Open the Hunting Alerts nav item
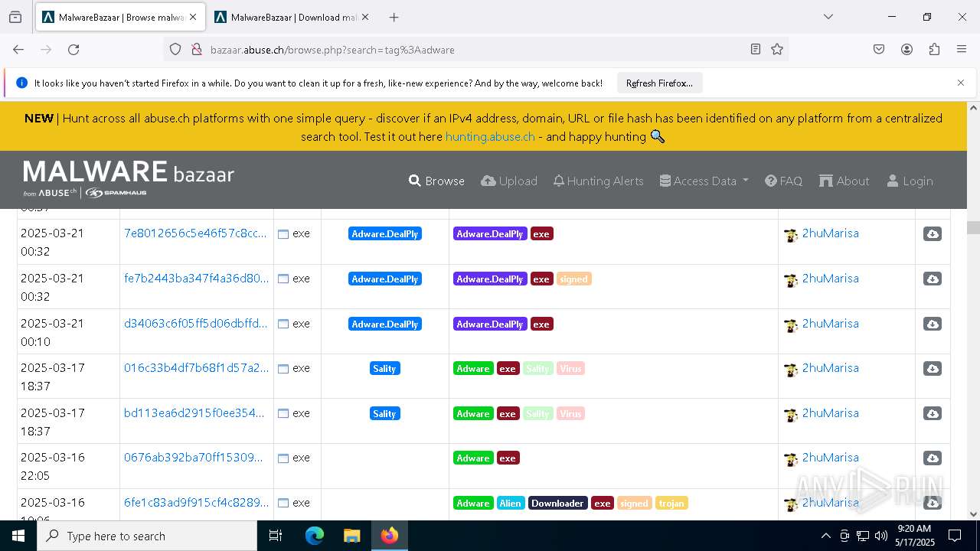980x551 pixels. pos(599,181)
